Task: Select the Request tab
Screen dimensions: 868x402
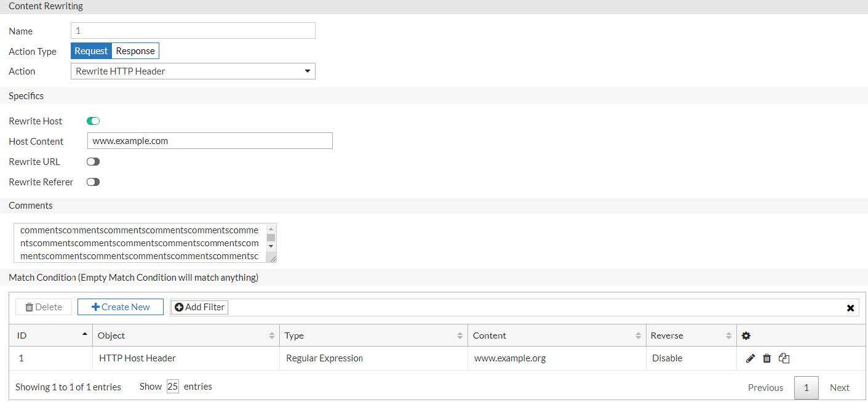Action: click(x=90, y=50)
